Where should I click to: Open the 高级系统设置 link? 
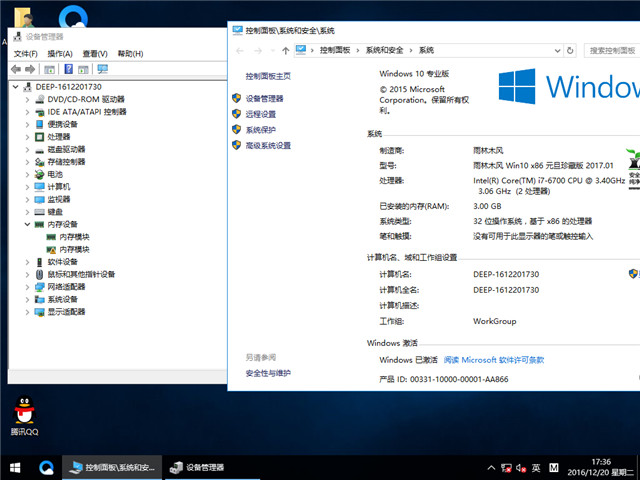tap(268, 145)
